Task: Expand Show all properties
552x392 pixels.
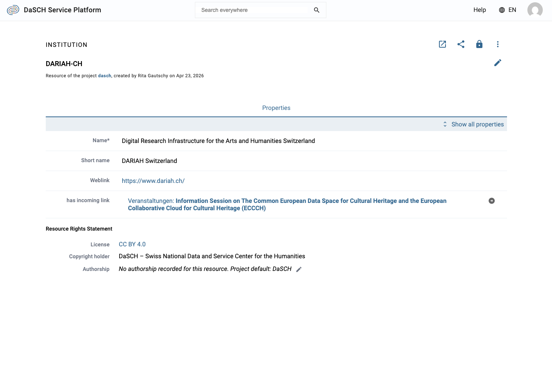Action: tap(473, 124)
